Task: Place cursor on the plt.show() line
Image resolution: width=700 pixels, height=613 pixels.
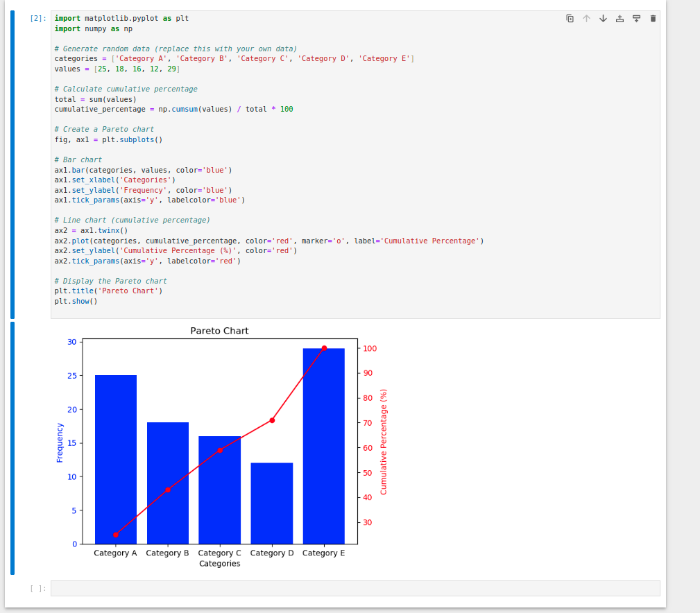Action: [76, 300]
